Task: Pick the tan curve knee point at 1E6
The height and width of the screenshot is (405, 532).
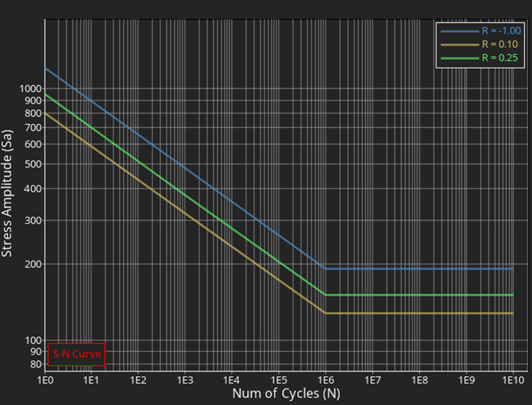Action: [325, 313]
